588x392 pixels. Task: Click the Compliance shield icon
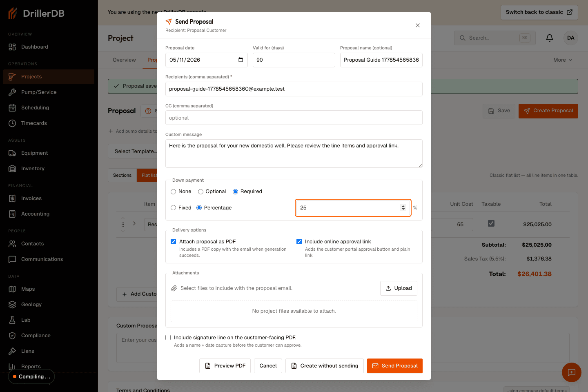[x=12, y=336]
